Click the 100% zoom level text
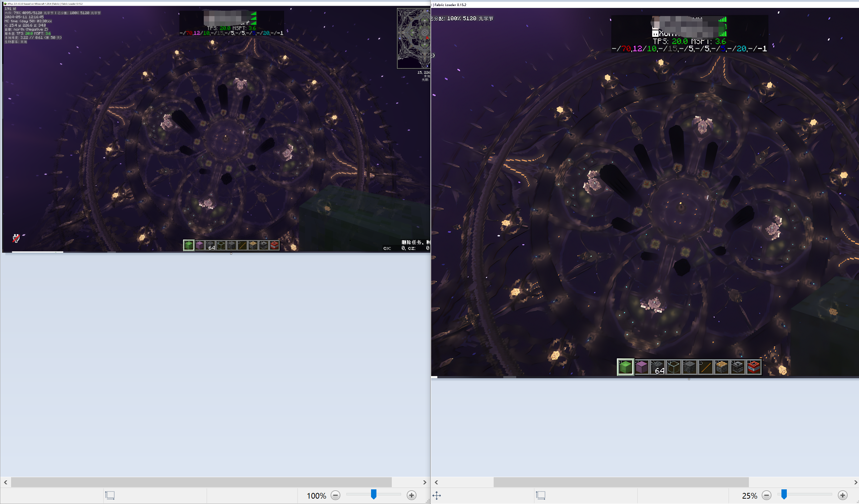 pos(316,496)
